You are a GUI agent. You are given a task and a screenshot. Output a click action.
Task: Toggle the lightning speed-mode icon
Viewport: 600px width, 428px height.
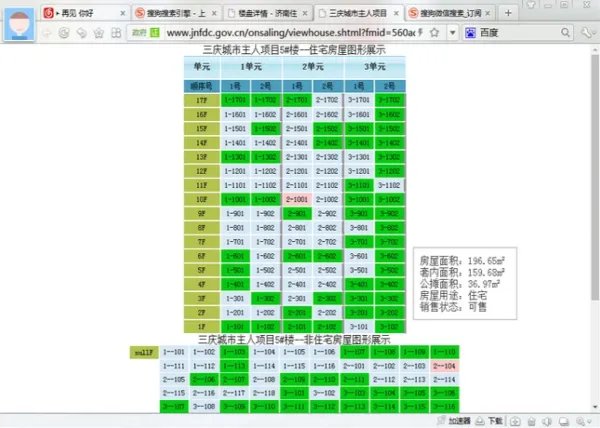421,33
